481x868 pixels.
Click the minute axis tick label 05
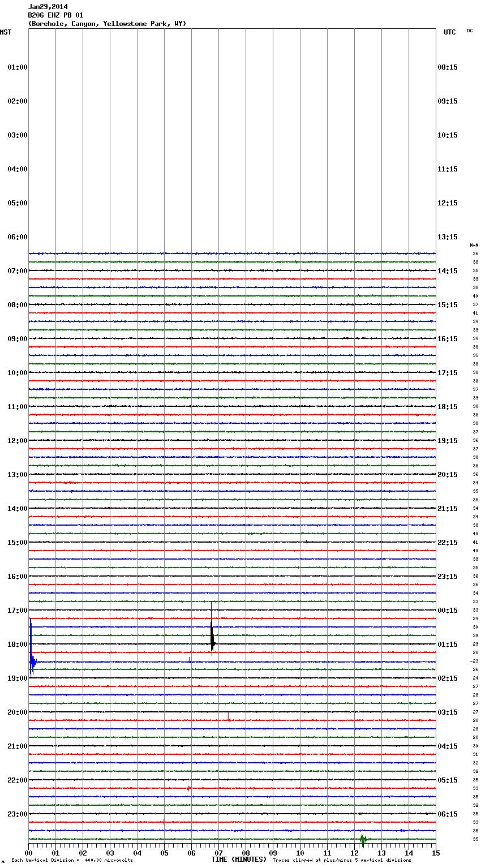point(164,853)
